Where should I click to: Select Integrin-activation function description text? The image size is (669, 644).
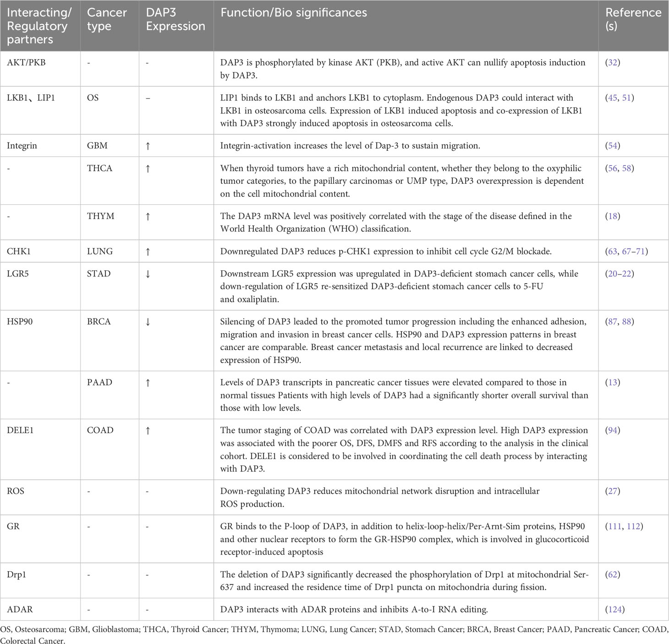[x=350, y=146]
